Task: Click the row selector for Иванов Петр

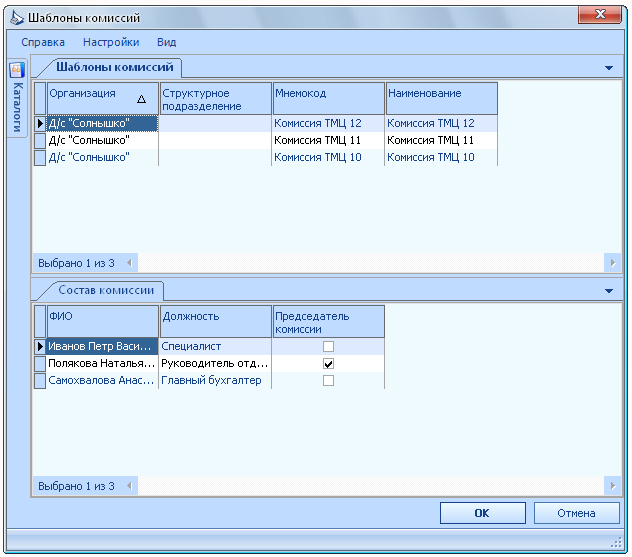Action: coord(40,346)
